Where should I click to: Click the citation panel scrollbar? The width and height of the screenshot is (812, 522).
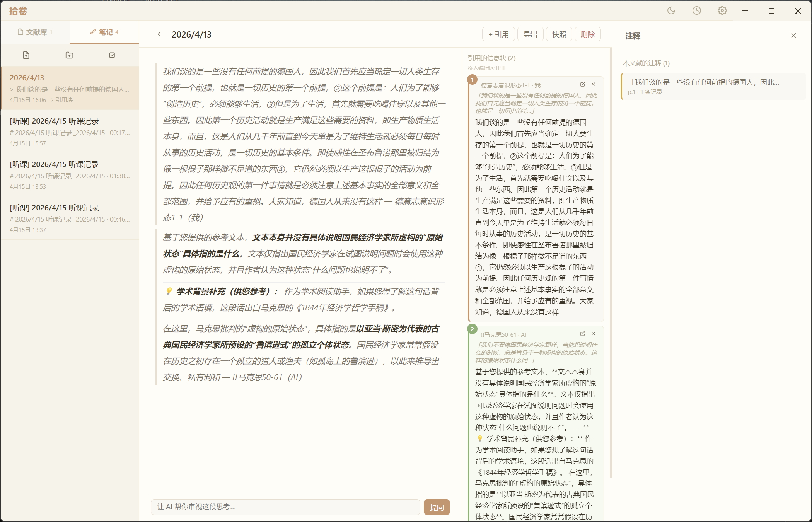point(611,263)
